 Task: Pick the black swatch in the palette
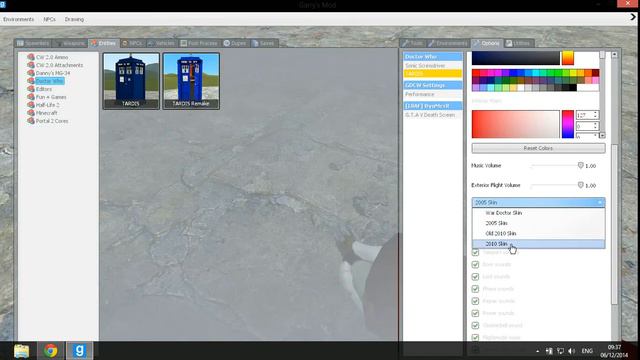coord(573,87)
